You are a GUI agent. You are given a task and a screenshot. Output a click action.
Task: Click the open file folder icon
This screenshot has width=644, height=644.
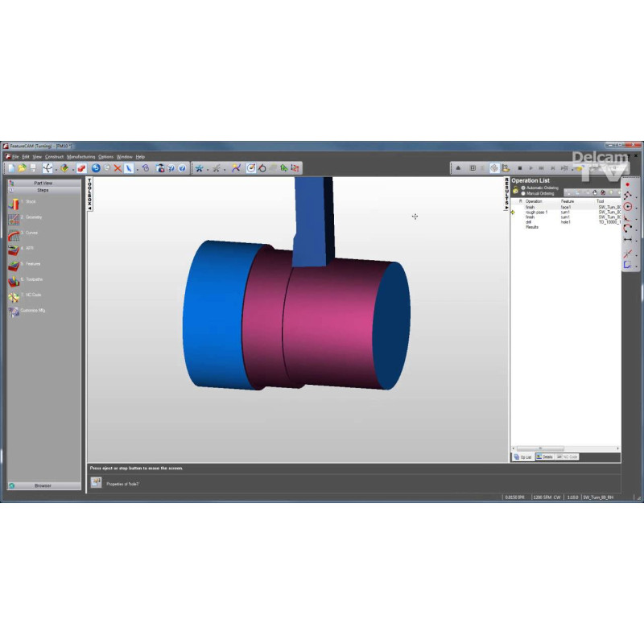pyautogui.click(x=23, y=168)
